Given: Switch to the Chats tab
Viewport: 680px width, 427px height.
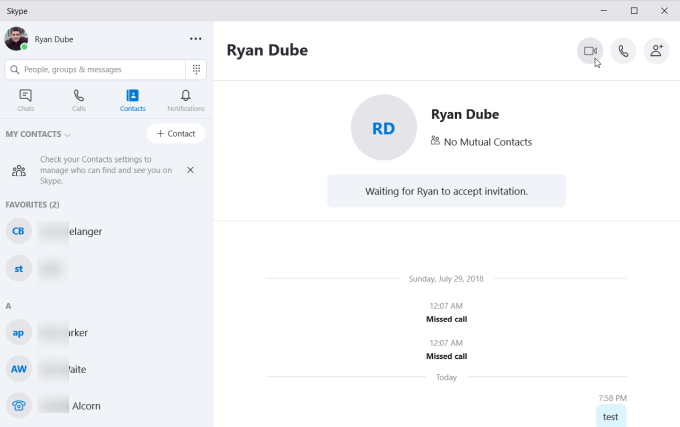Looking at the screenshot, I should pos(26,100).
